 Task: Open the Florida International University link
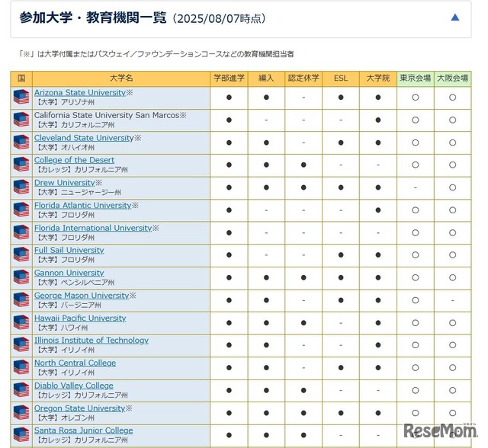coord(93,228)
